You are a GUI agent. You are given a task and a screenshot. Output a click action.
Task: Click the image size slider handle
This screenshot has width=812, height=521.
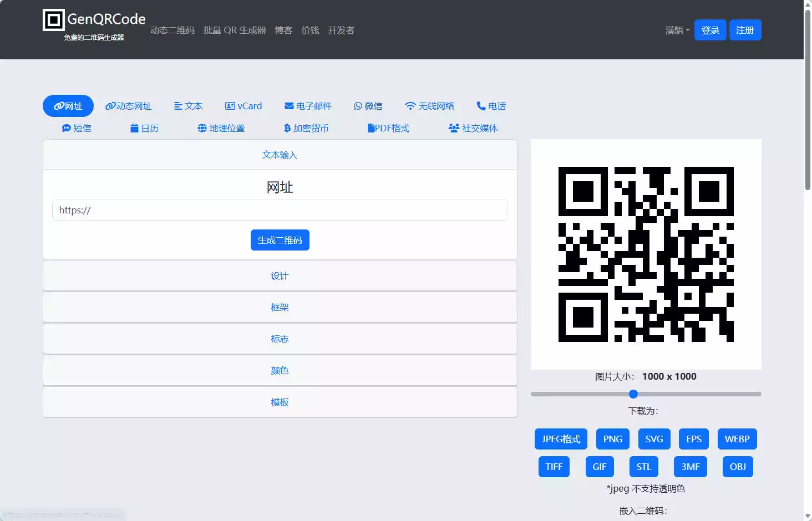tap(633, 394)
